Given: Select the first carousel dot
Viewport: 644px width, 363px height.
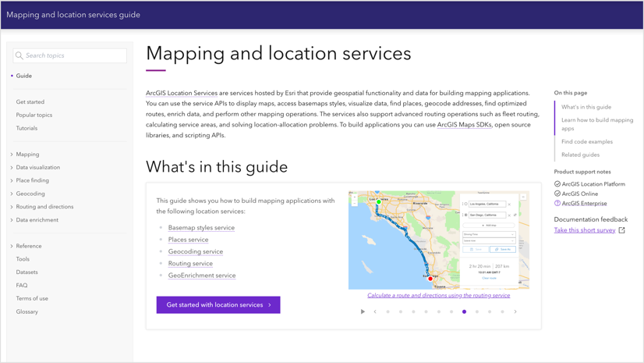Looking at the screenshot, I should click(387, 311).
